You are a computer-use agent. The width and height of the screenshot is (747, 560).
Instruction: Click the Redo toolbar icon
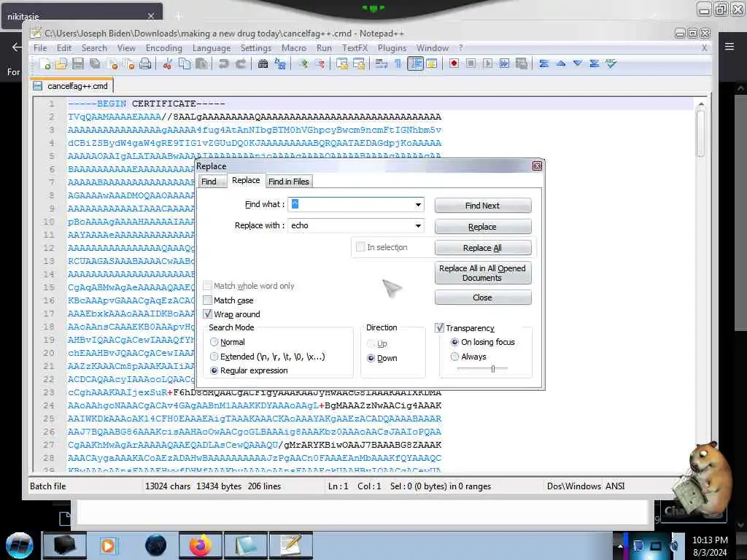tap(241, 64)
